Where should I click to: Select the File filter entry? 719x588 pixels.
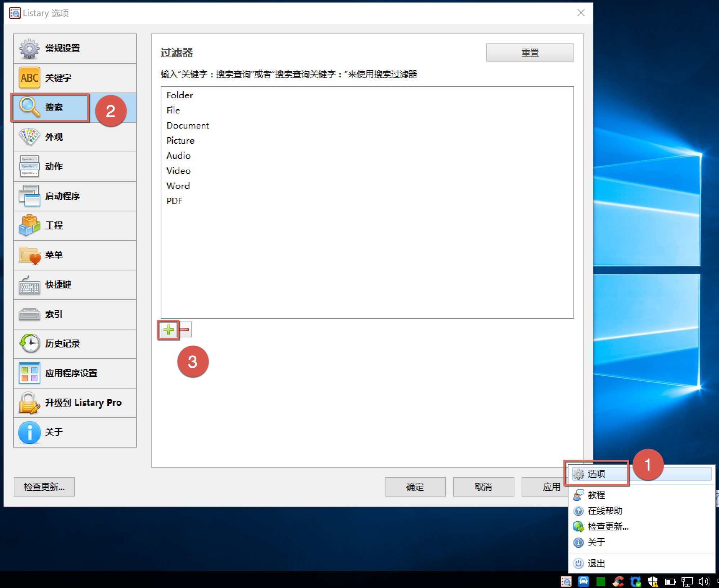[x=367, y=110]
